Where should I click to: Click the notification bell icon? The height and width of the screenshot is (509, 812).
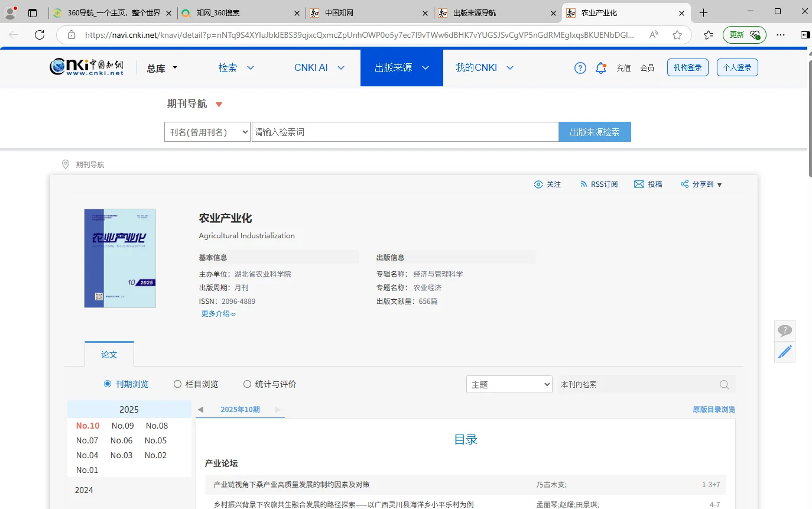(x=601, y=67)
